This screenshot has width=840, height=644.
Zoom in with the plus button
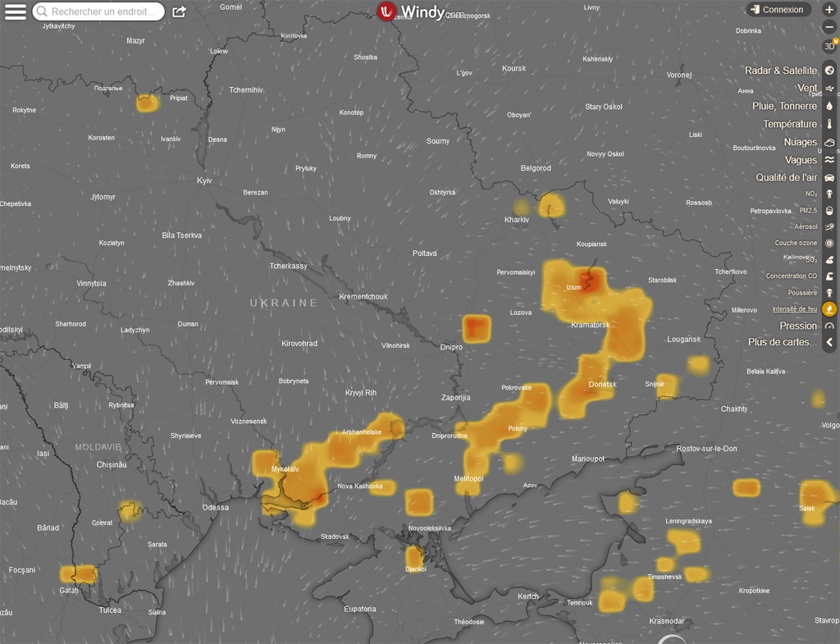click(x=829, y=10)
